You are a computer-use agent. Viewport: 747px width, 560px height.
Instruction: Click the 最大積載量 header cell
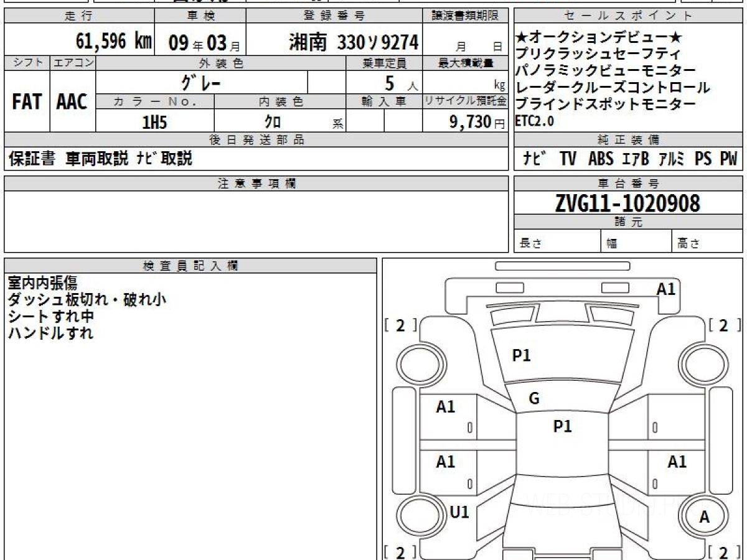pos(466,63)
